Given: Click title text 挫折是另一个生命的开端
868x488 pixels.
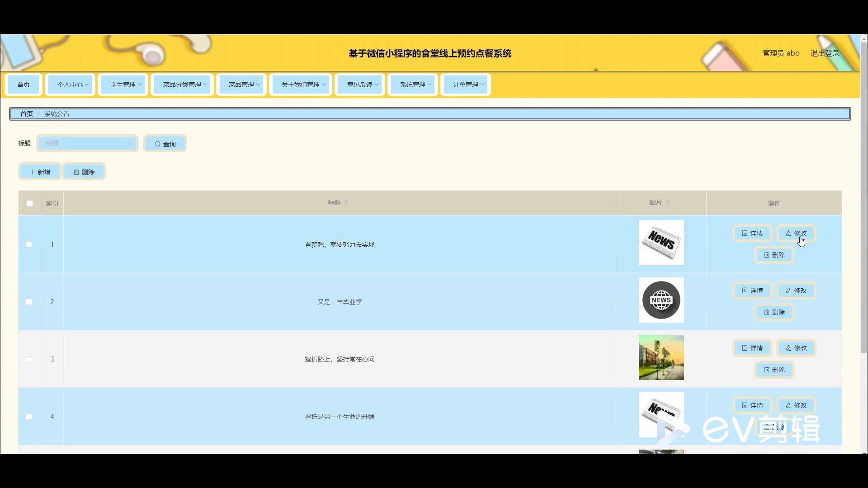Looking at the screenshot, I should [x=340, y=417].
